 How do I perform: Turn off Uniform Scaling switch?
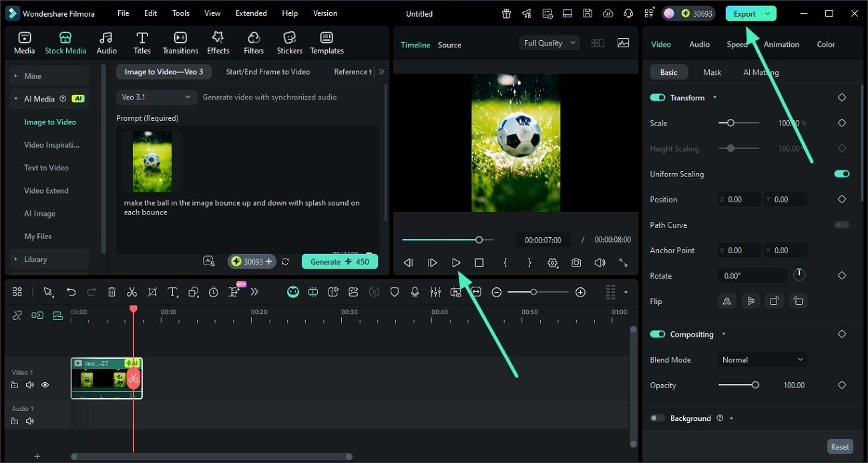tap(841, 174)
